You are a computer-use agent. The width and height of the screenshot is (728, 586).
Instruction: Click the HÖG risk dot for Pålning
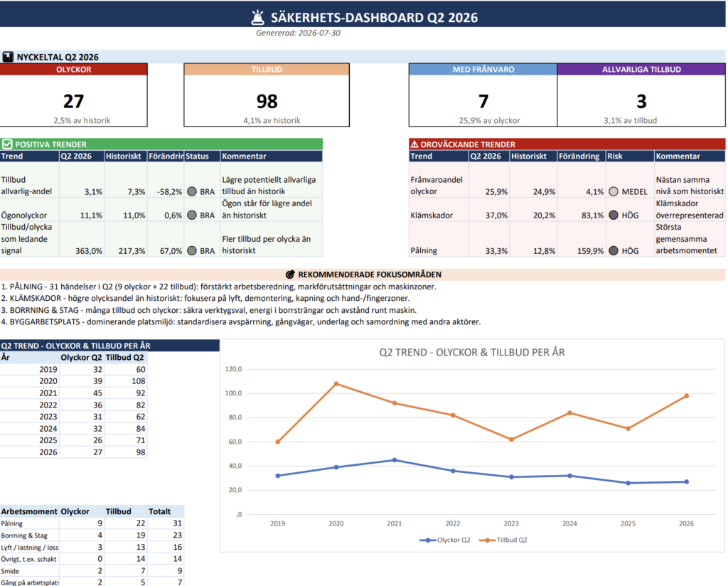614,251
